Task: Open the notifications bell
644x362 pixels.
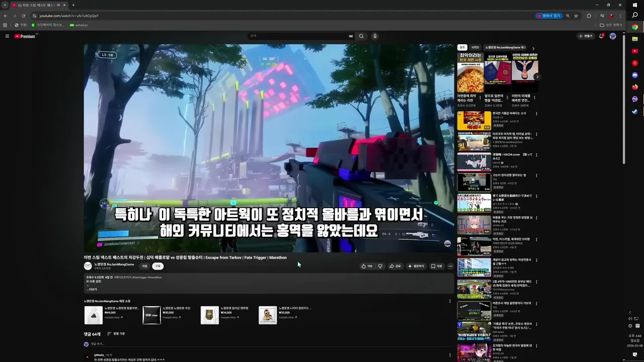Action: coord(602,36)
